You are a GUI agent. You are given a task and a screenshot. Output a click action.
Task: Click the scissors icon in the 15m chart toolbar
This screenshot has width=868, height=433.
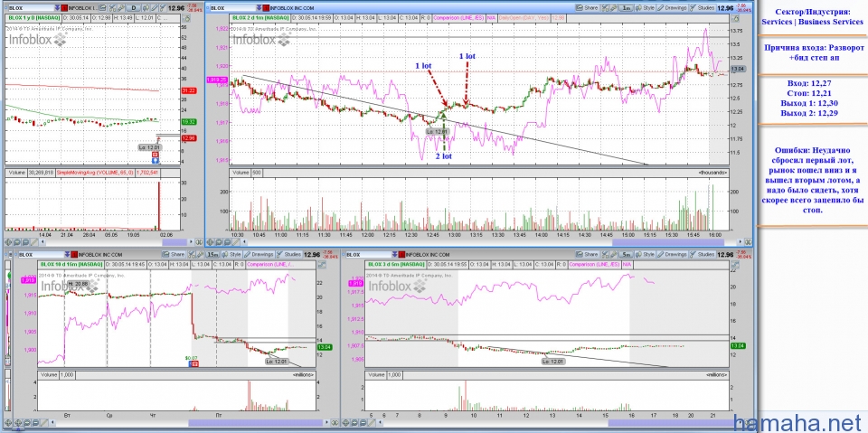point(192,255)
